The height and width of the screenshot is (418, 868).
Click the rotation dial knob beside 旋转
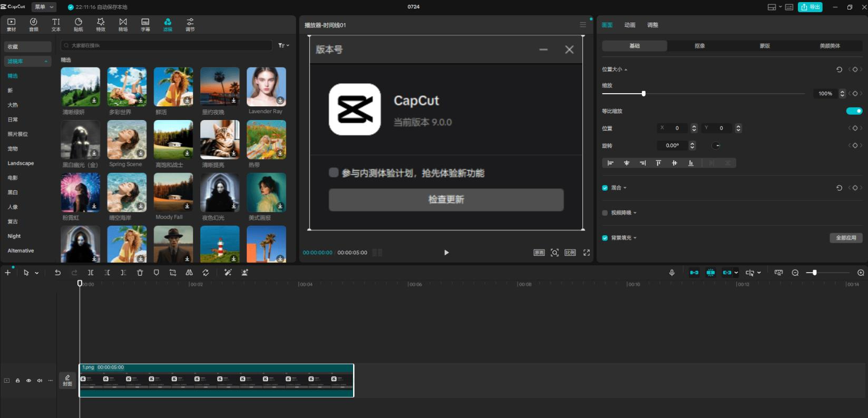click(716, 145)
